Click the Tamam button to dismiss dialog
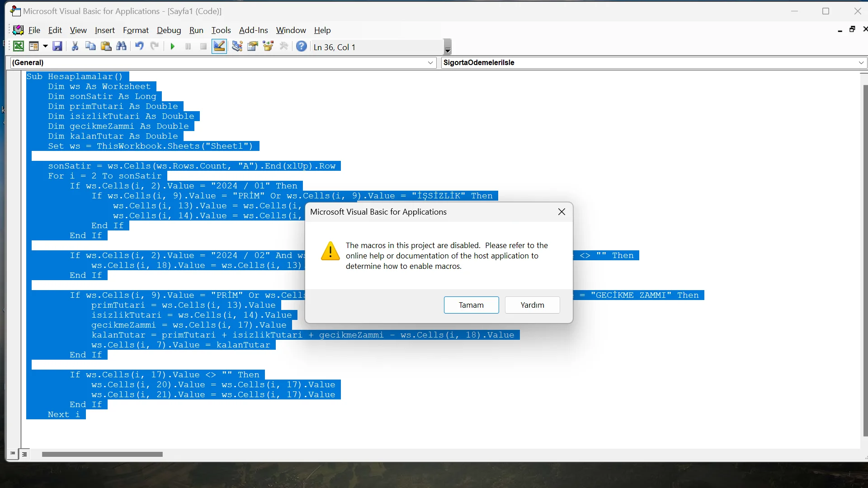The height and width of the screenshot is (488, 868). click(x=471, y=305)
